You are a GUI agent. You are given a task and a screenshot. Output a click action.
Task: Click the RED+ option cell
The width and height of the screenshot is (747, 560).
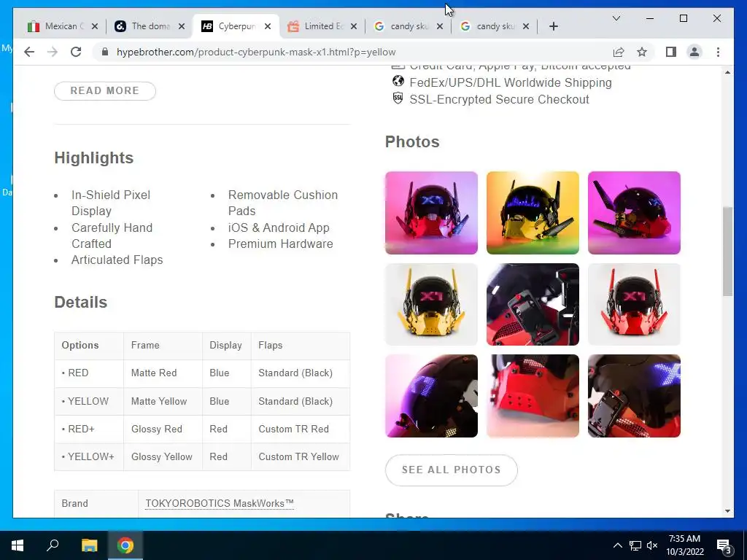pos(89,429)
